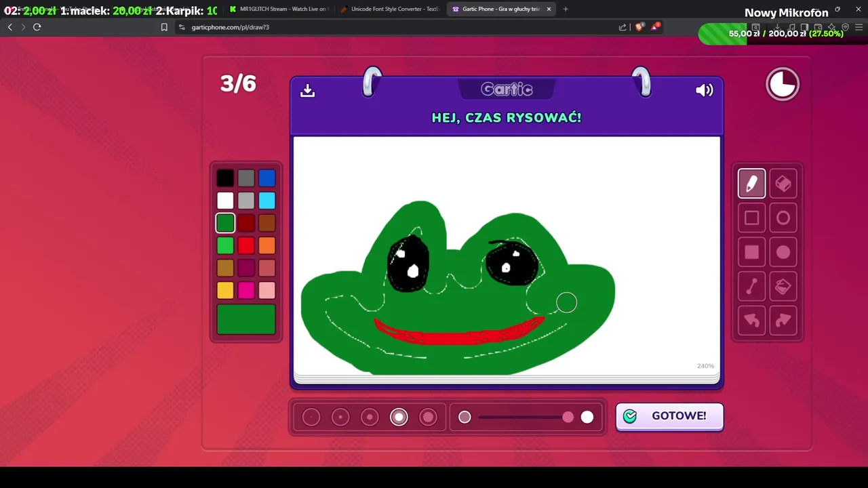
Task: Download the drawing with the save icon
Action: pos(307,90)
